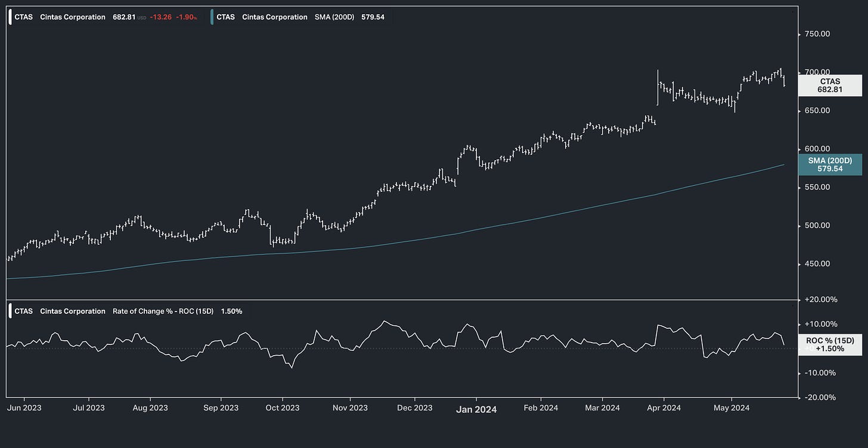Click the 750.00 price axis label
This screenshot has width=868, height=448.
click(x=817, y=34)
